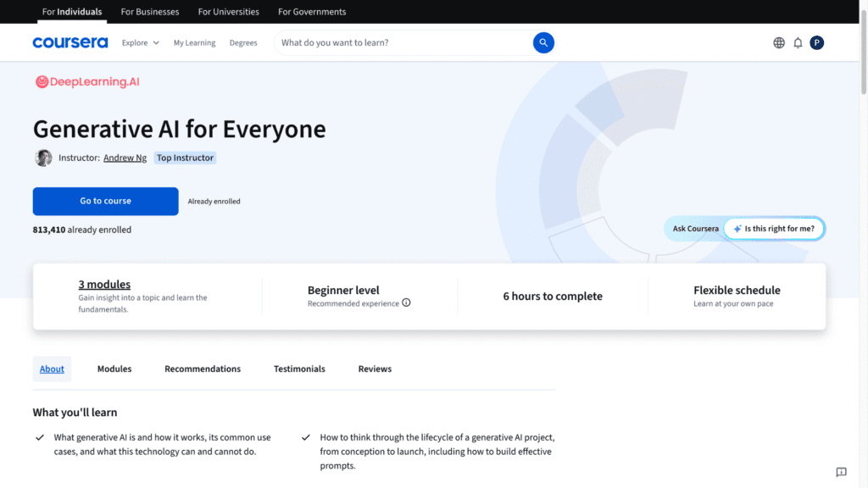Click the Go to course button
Viewport: 868px width, 488px height.
pyautogui.click(x=105, y=201)
